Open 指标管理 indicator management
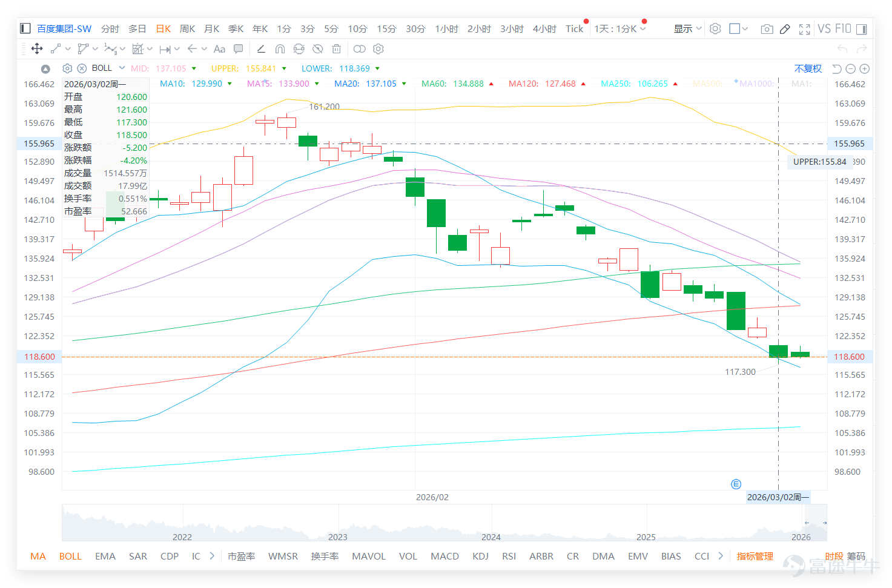 (755, 556)
